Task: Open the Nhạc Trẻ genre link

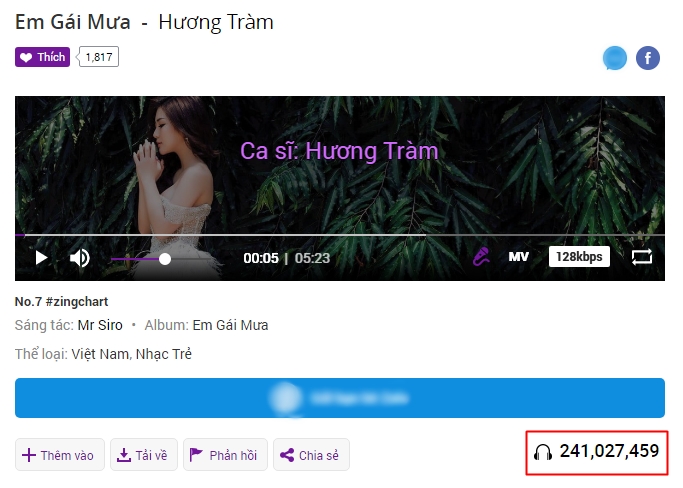Action: click(163, 354)
